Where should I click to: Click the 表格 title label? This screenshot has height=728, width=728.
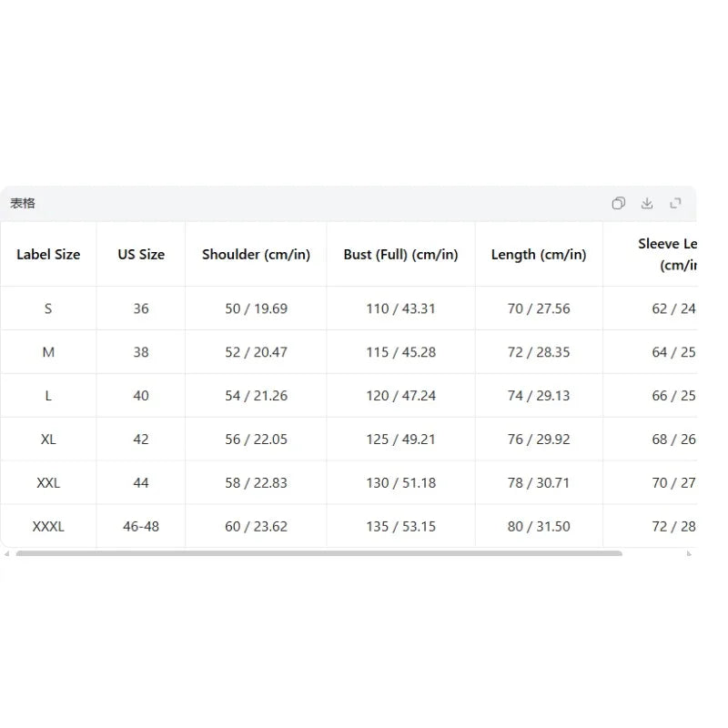click(22, 203)
